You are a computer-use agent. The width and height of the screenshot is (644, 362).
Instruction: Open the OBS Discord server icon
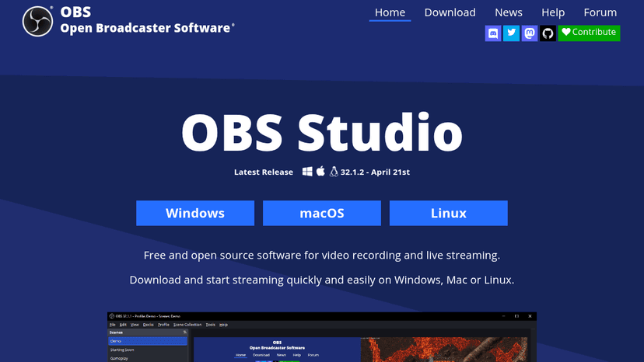(x=493, y=33)
